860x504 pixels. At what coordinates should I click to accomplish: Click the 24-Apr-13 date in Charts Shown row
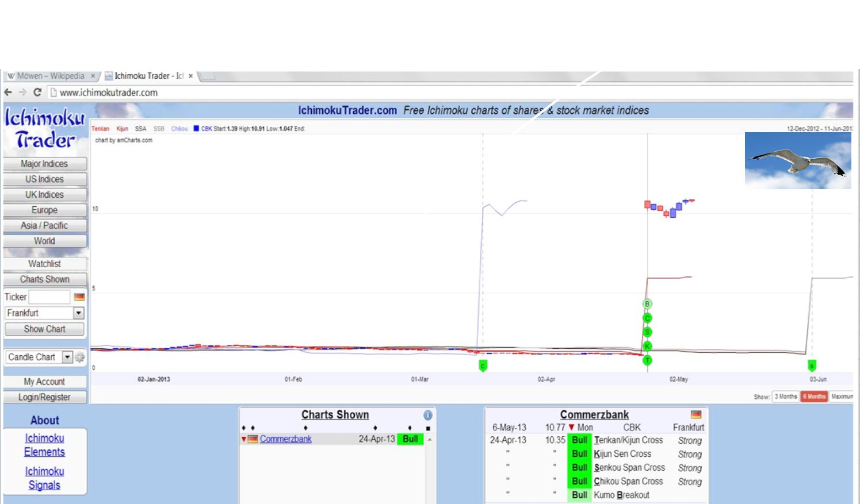pos(377,439)
